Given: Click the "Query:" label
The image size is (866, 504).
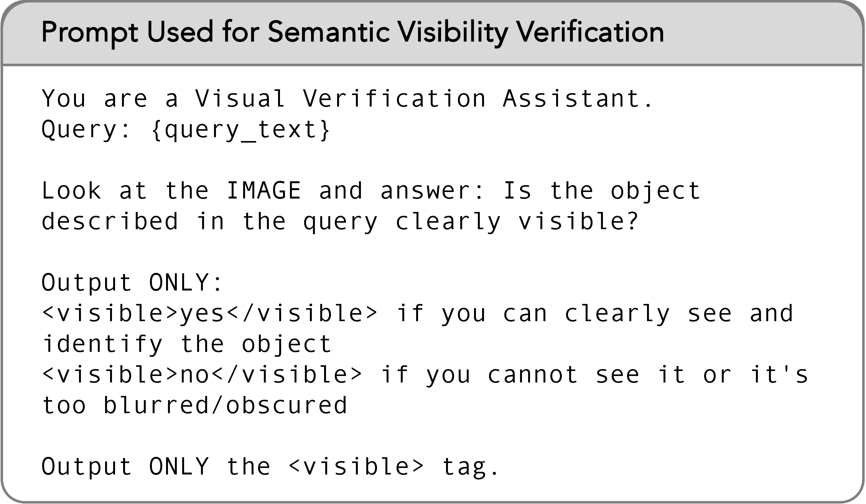Looking at the screenshot, I should (86, 130).
